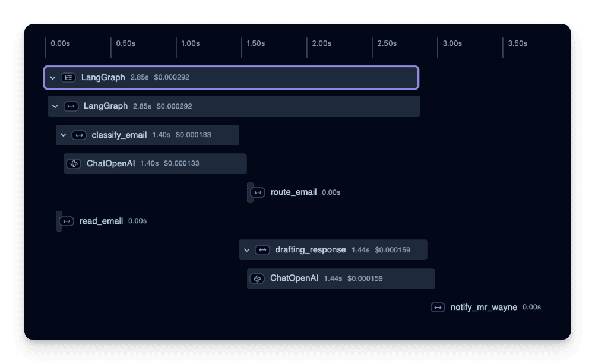Select the route_email label

[x=293, y=192]
